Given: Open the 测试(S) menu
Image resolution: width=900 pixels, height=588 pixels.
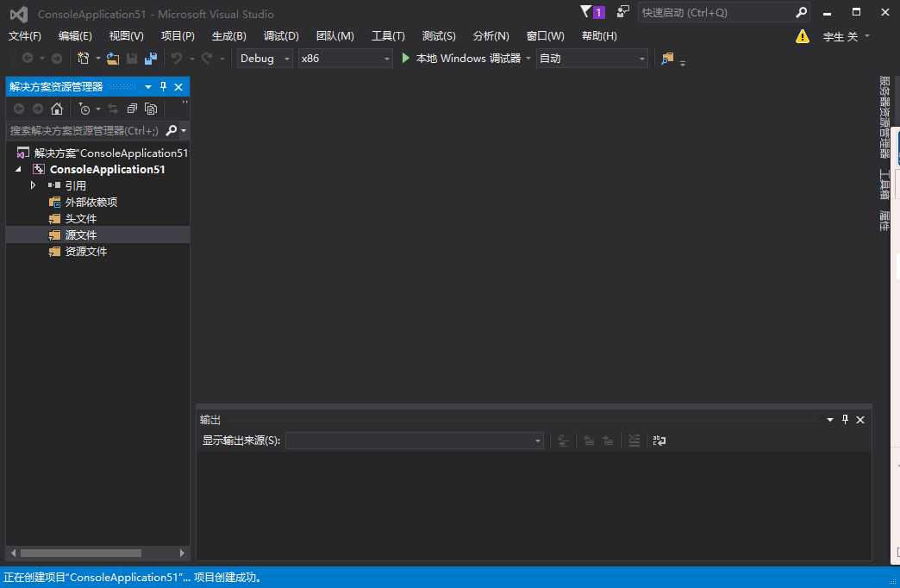Looking at the screenshot, I should pos(439,35).
